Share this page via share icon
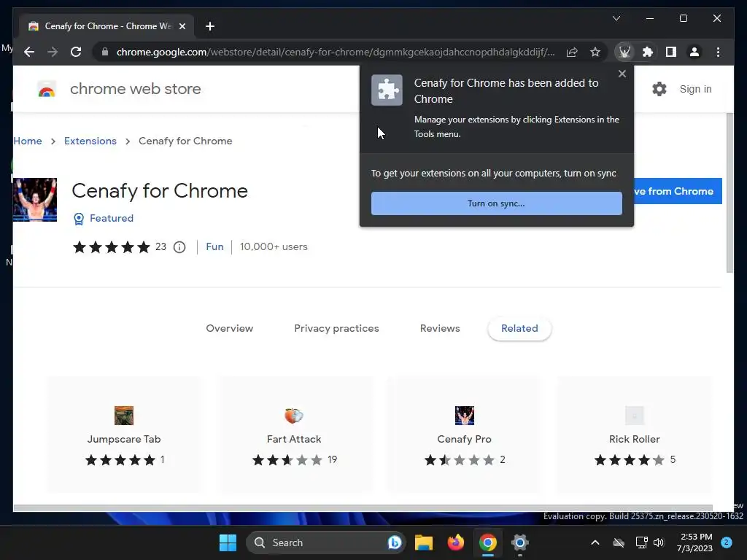The height and width of the screenshot is (560, 747). [x=572, y=52]
